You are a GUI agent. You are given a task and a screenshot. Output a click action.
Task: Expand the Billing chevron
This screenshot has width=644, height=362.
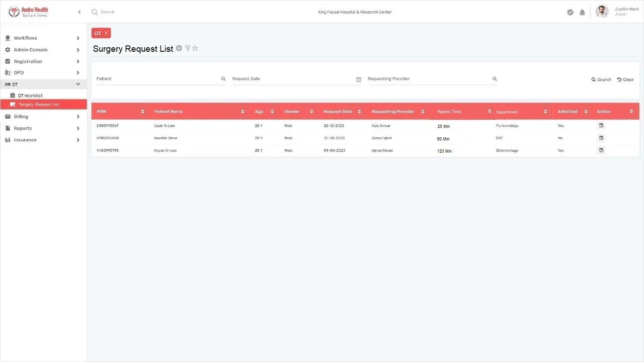pyautogui.click(x=78, y=117)
